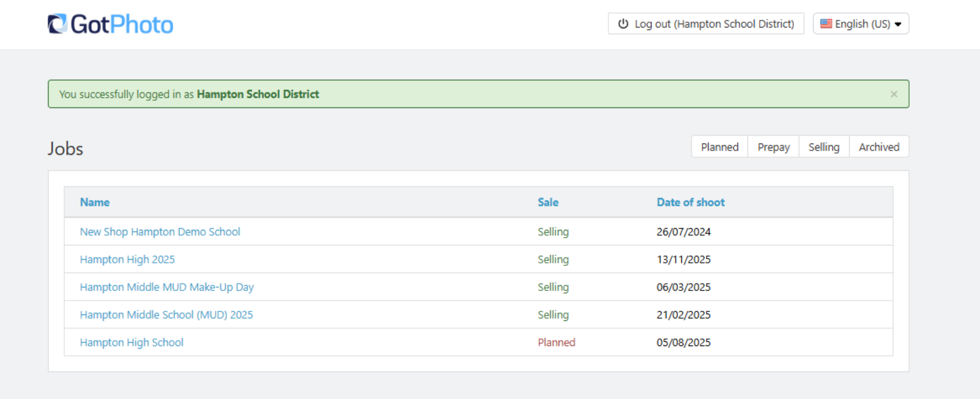This screenshot has width=980, height=399.
Task: Open Hampton Middle School (MUD) 2025
Action: point(166,314)
